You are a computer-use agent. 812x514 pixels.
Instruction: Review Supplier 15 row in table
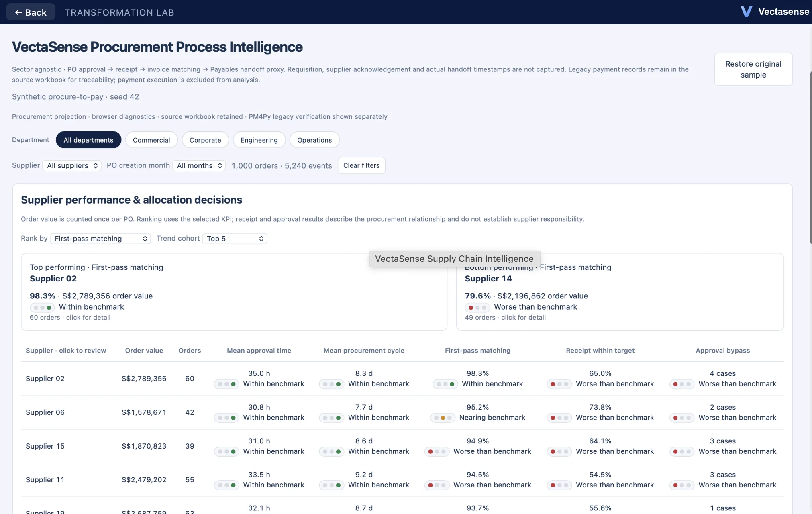pos(402,446)
